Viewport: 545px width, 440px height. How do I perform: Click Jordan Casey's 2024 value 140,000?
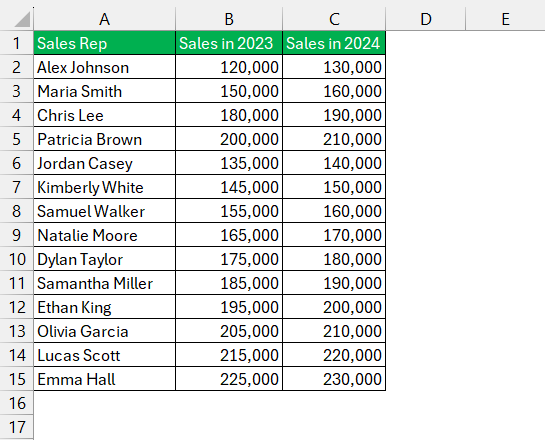tap(334, 163)
